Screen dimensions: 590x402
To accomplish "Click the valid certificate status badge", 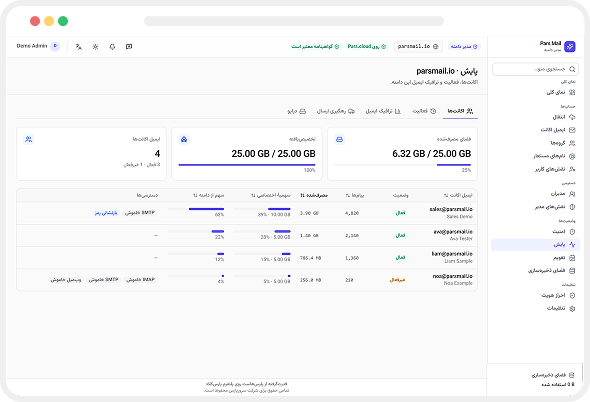I will click(x=315, y=47).
